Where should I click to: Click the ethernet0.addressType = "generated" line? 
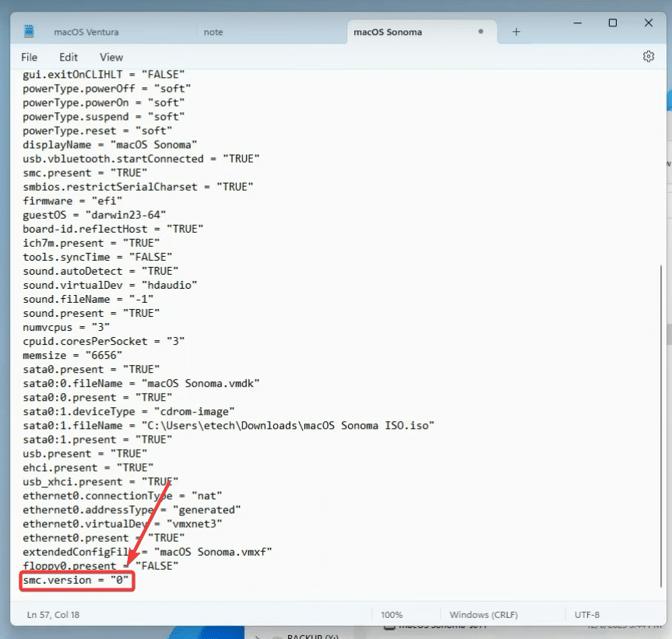tap(132, 510)
